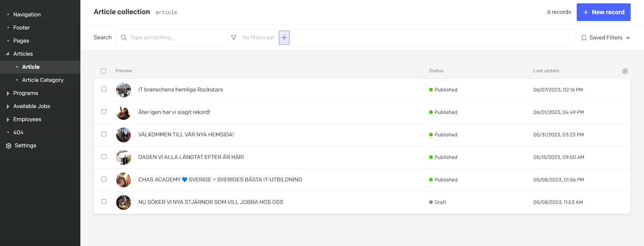Screen dimensions: 644x246
Task: Open article DAGEN VI ALLA LÄNGTAT EFTER ÄR HÄR!
Action: pos(191,157)
